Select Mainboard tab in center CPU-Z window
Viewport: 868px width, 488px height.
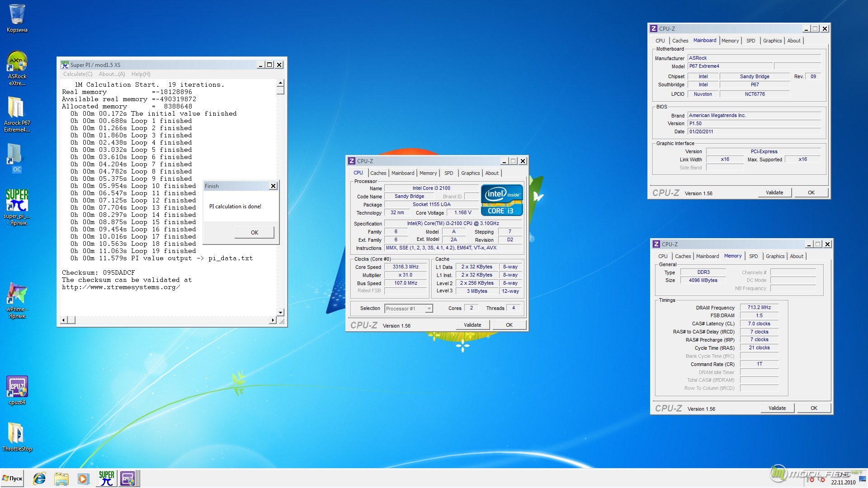(403, 173)
